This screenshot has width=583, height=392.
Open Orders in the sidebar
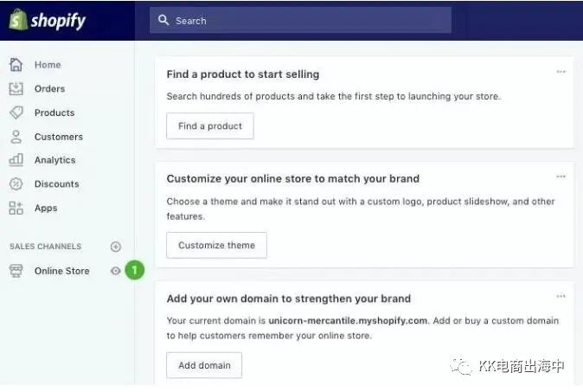tap(50, 88)
